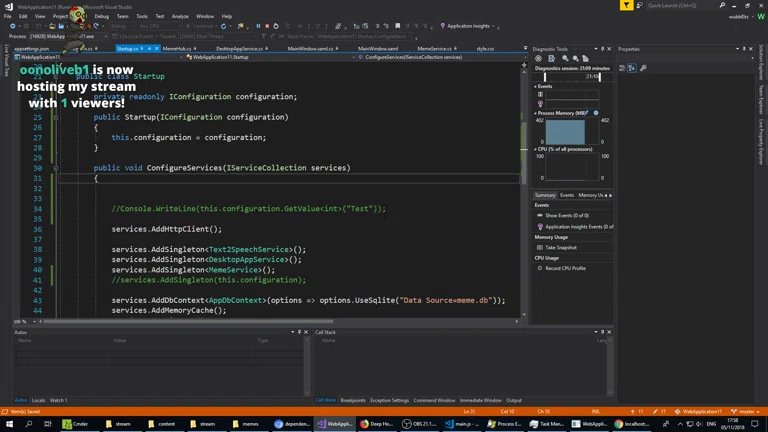Open the Debug menu

coord(101,16)
